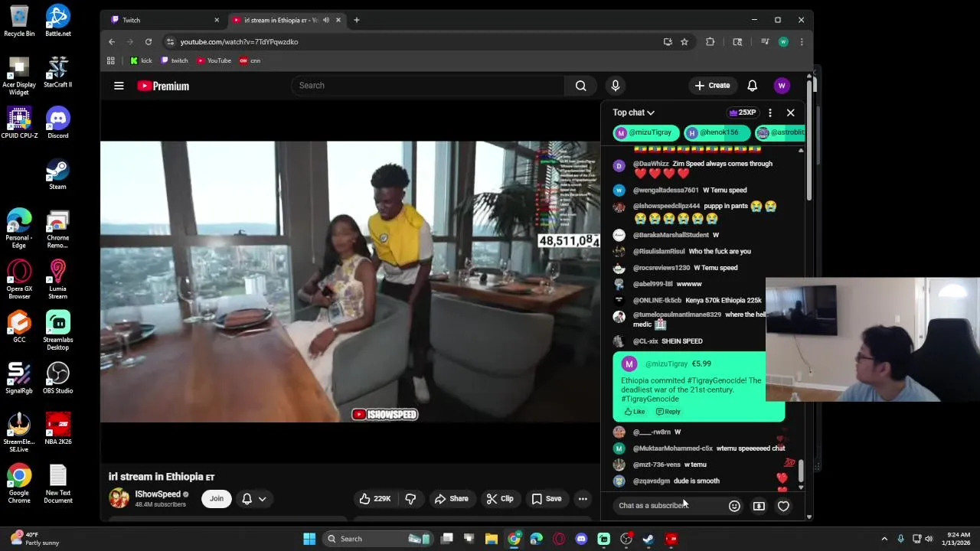Open the YouTube hamburger guide menu

(119, 86)
